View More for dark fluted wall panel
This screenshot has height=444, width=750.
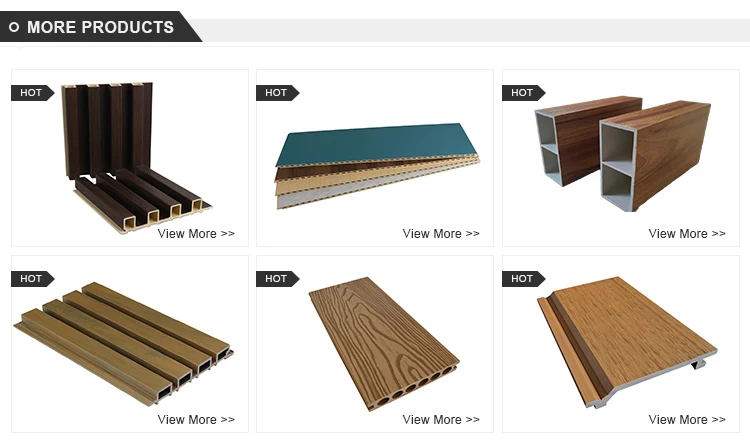[x=196, y=233]
